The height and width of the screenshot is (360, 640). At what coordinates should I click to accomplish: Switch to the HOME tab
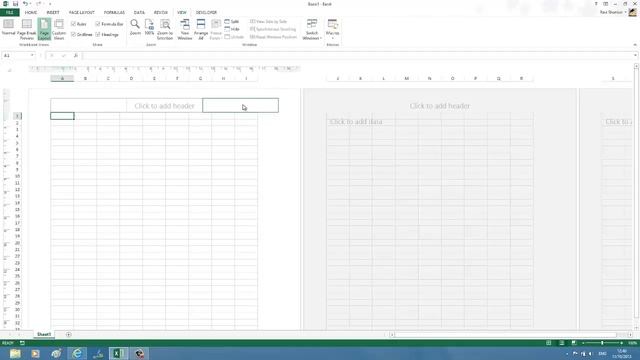[31, 13]
